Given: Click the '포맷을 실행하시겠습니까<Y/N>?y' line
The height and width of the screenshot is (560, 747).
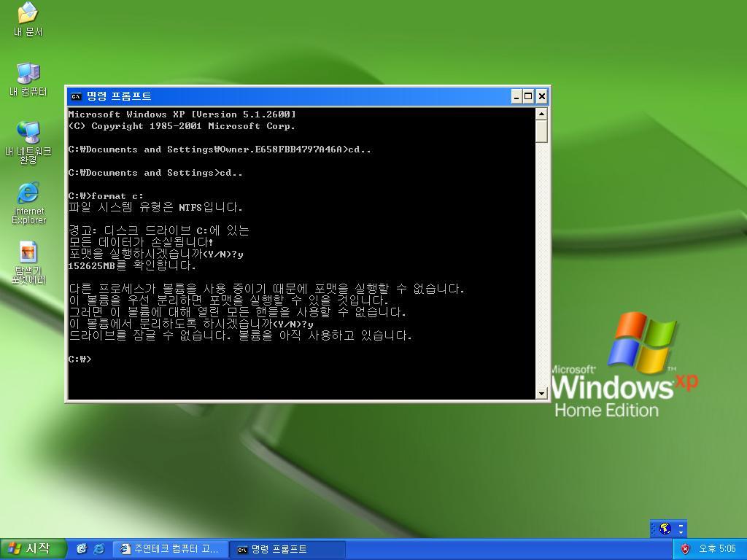Looking at the screenshot, I should click(156, 254).
